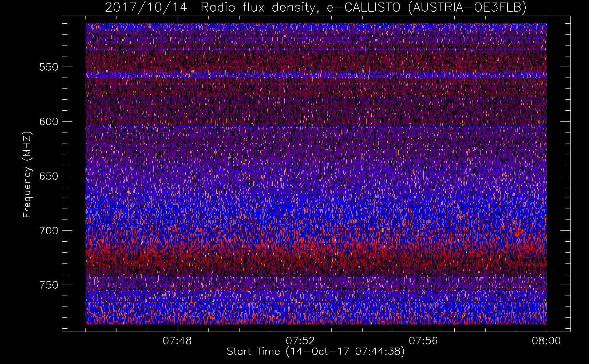Select the 'Frequency (MHZ)' axis label
589x364 pixels.
click(27, 175)
